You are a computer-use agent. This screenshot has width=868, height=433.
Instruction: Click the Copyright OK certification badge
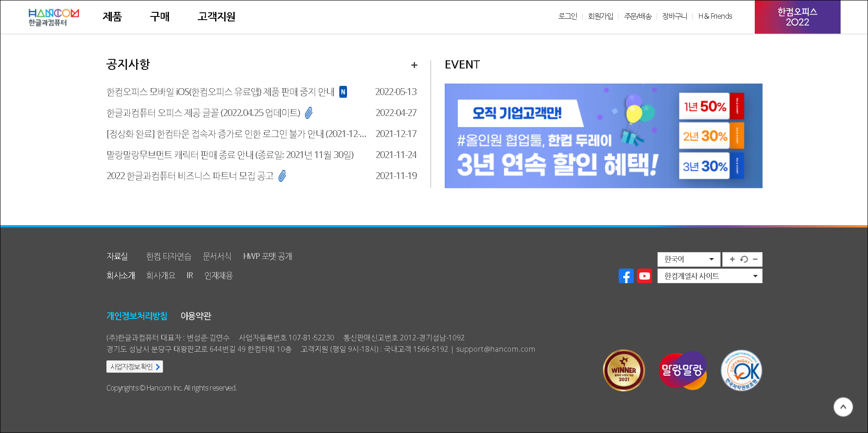click(x=742, y=370)
